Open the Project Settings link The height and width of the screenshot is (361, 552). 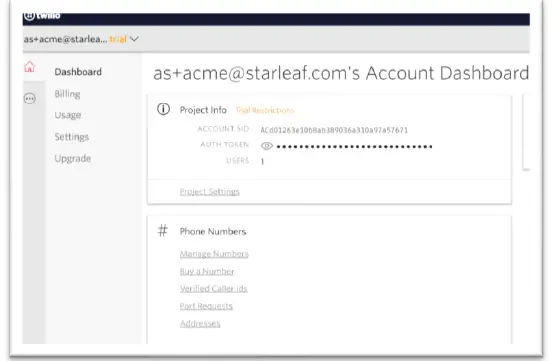[x=210, y=191]
